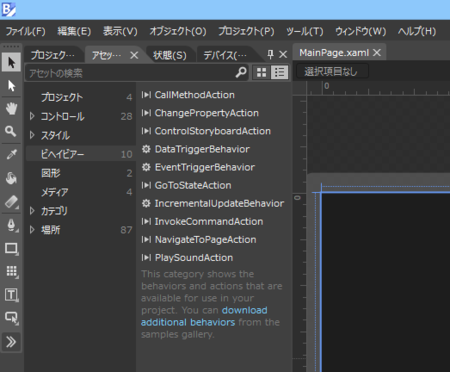The image size is (450, 372).
Task: Switch to the 状態(S) tab
Action: [x=170, y=55]
